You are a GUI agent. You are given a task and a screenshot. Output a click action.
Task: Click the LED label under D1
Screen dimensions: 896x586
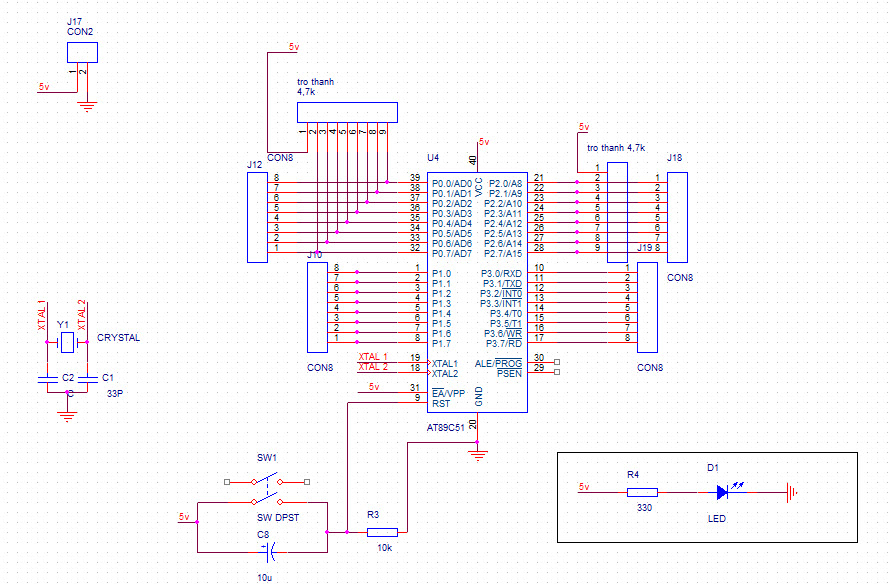point(717,519)
